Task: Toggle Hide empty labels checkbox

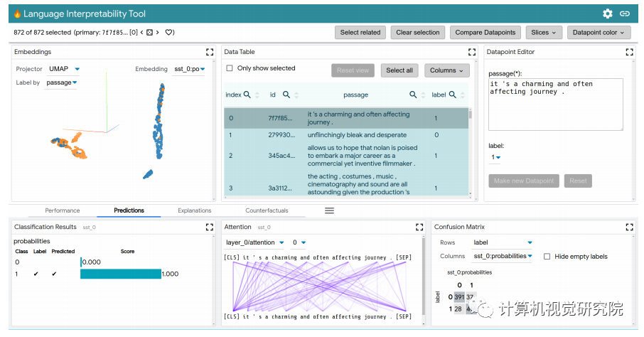Action: point(547,257)
